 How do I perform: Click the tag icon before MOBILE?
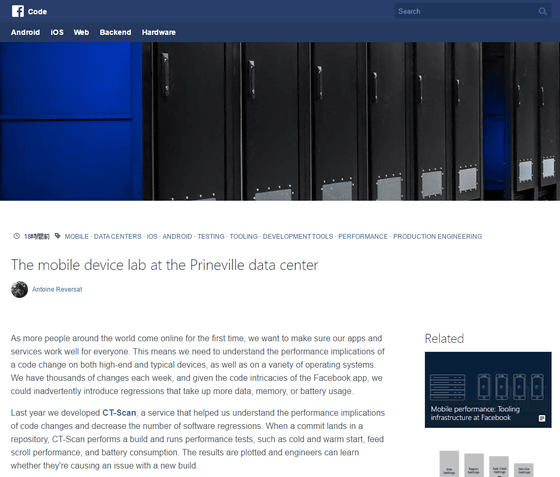pyautogui.click(x=58, y=236)
